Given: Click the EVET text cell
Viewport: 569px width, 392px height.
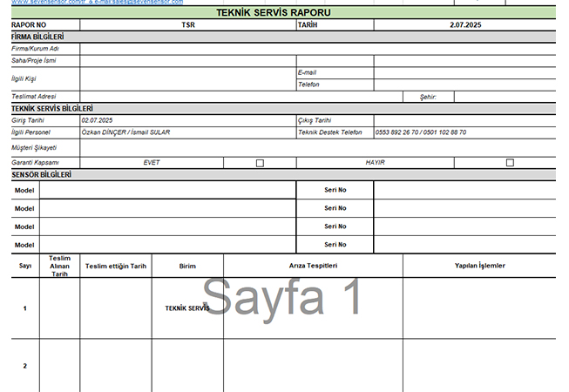Looking at the screenshot, I should [152, 163].
